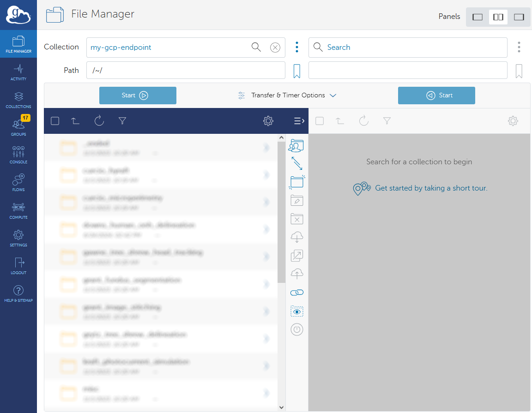Click the New Folder icon in middle menu
532x413 pixels.
pyautogui.click(x=297, y=182)
